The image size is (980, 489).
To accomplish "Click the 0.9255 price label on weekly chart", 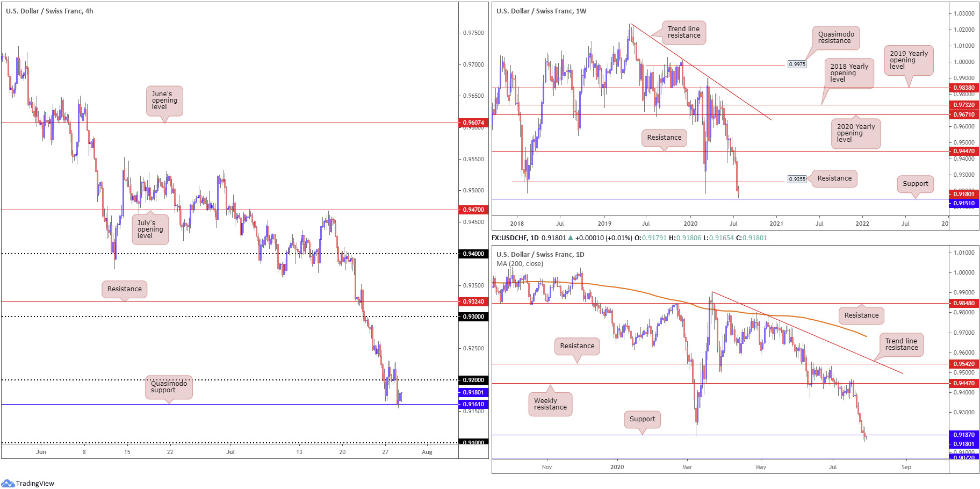I will (x=797, y=179).
